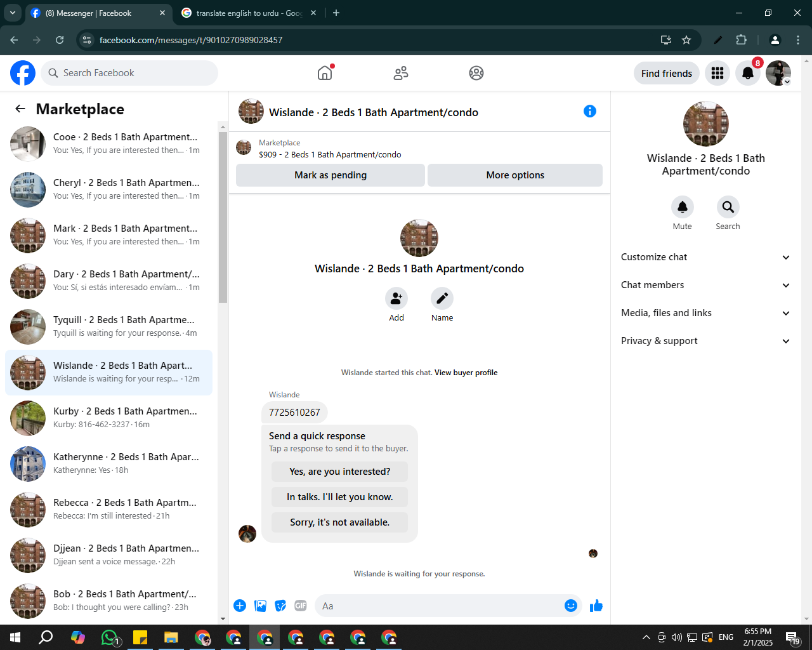The height and width of the screenshot is (650, 812).
Task: Open Windows taskbar search
Action: 46,637
